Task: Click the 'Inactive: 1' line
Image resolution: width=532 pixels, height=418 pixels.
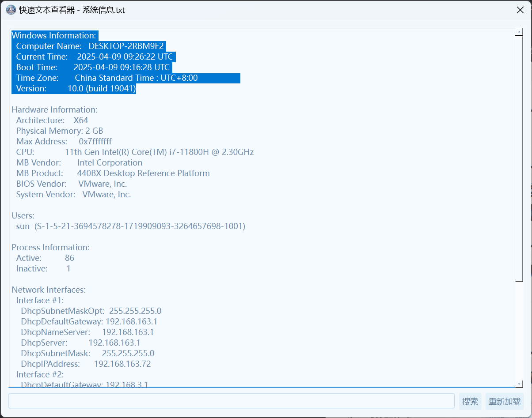Action: tap(43, 269)
